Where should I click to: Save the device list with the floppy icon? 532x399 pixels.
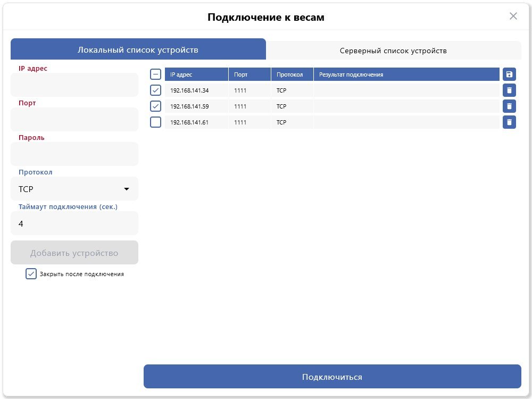pos(509,74)
